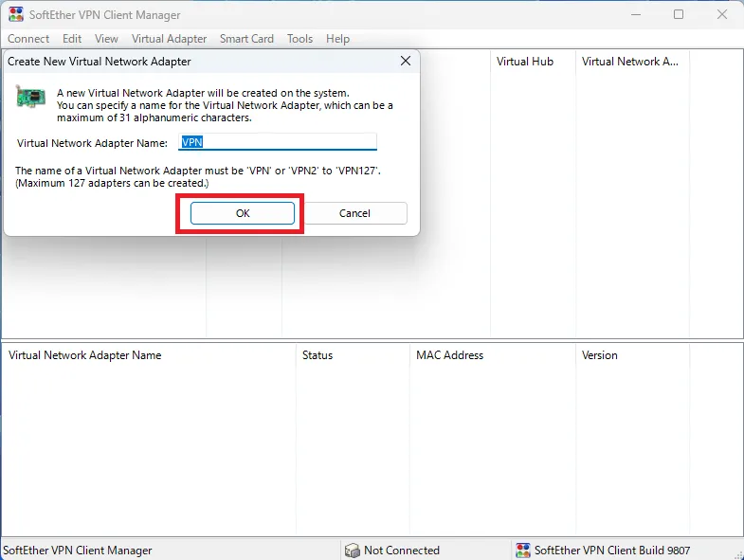Viewport: 744px width, 560px height.
Task: Click 'Not Connected' status bar text
Action: coord(402,550)
